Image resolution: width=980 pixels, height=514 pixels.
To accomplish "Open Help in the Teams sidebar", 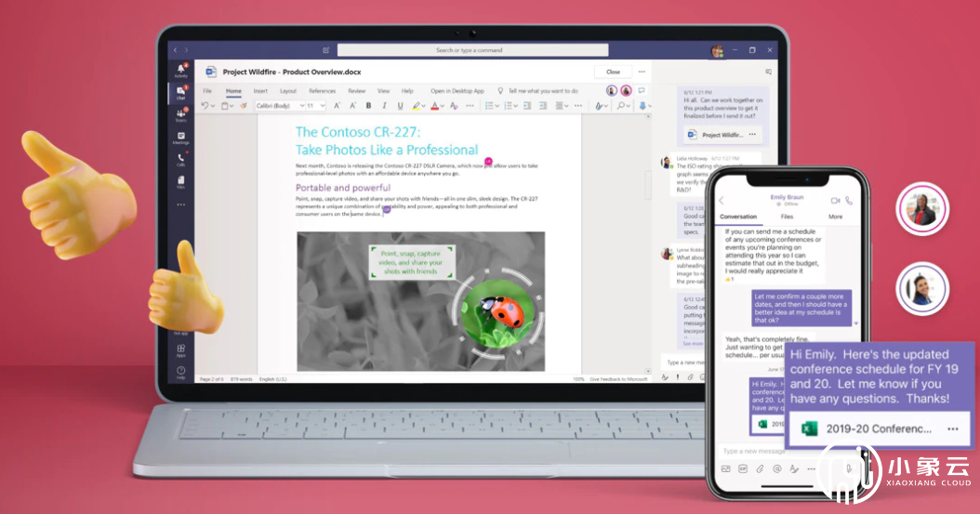I will [180, 372].
